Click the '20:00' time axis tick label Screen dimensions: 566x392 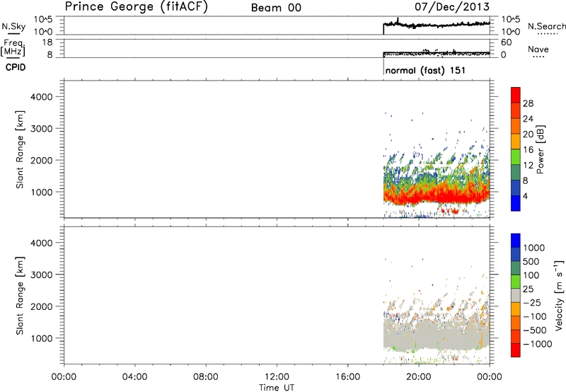point(419,376)
